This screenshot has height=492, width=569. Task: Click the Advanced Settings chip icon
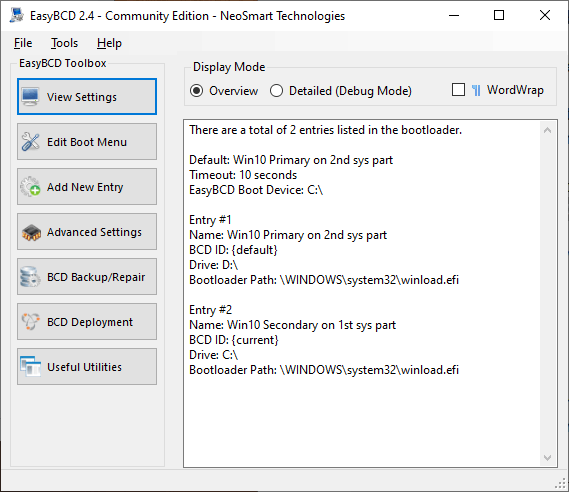click(x=31, y=233)
